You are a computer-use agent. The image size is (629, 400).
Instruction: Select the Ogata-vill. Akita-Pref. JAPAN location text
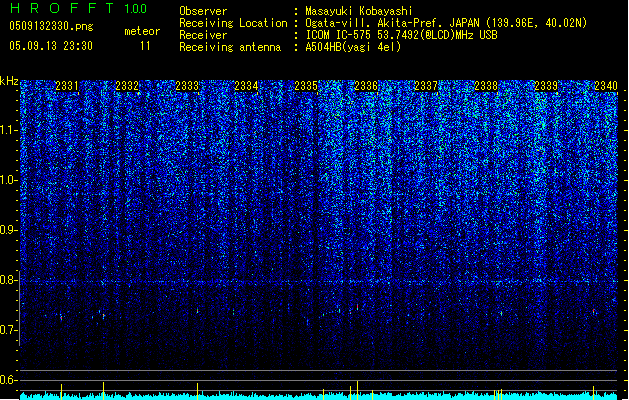(x=446, y=23)
